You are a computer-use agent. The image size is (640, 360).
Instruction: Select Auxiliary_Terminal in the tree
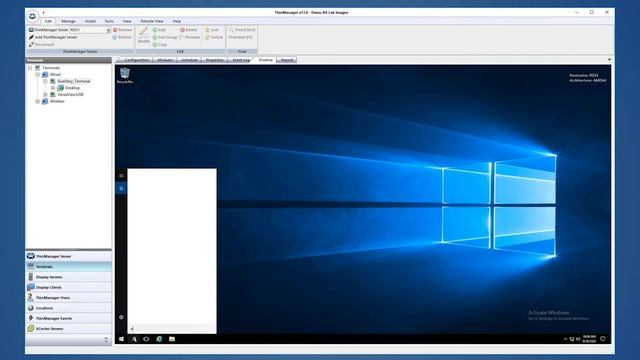(x=74, y=81)
